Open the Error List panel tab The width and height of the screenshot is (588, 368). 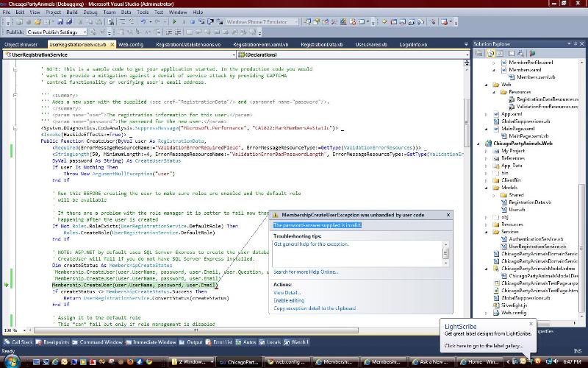coord(219,342)
